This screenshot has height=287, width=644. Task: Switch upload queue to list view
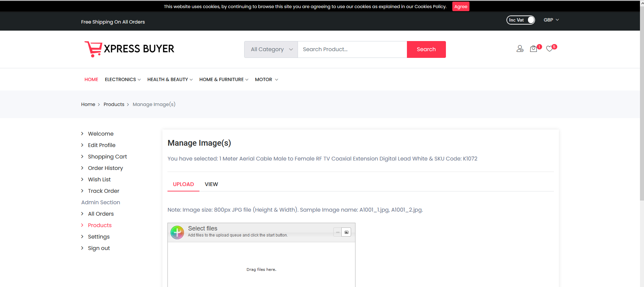(x=338, y=232)
